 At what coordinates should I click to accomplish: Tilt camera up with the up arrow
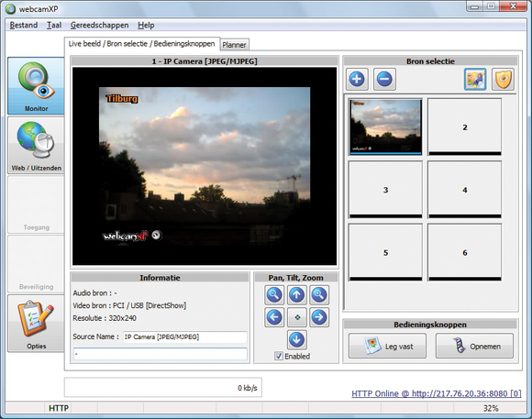pos(296,295)
